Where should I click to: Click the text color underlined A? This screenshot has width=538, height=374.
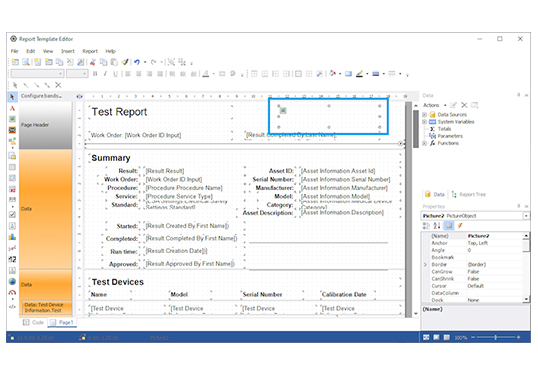(206, 73)
